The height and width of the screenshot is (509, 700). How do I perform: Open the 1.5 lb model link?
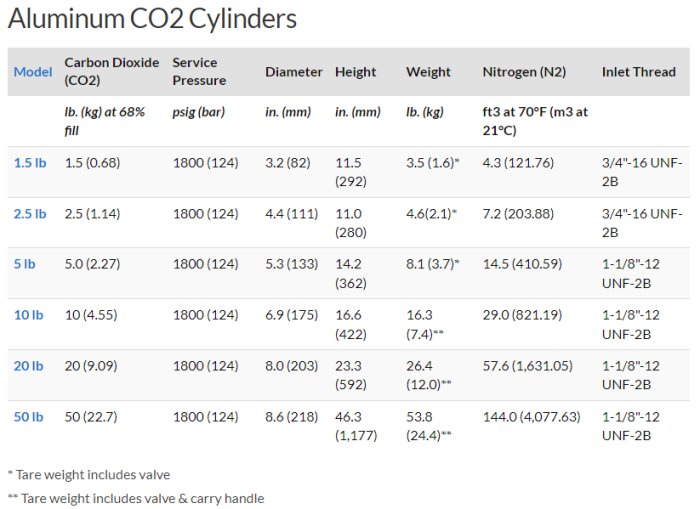(30, 162)
